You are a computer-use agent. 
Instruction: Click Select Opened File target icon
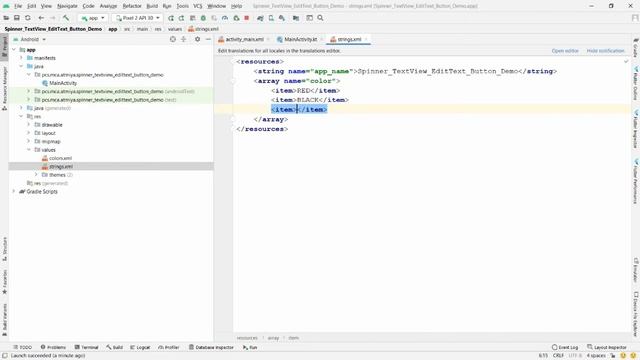click(x=173, y=39)
